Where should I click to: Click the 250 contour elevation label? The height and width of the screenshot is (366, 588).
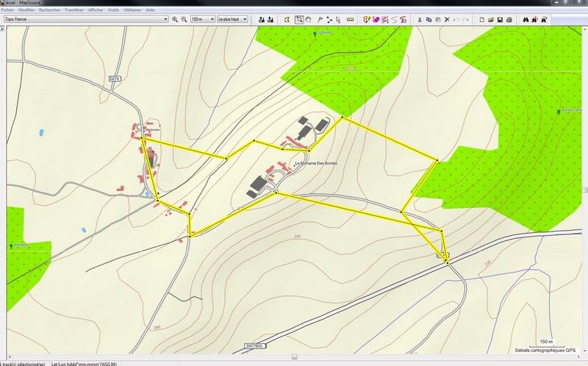tap(298, 236)
